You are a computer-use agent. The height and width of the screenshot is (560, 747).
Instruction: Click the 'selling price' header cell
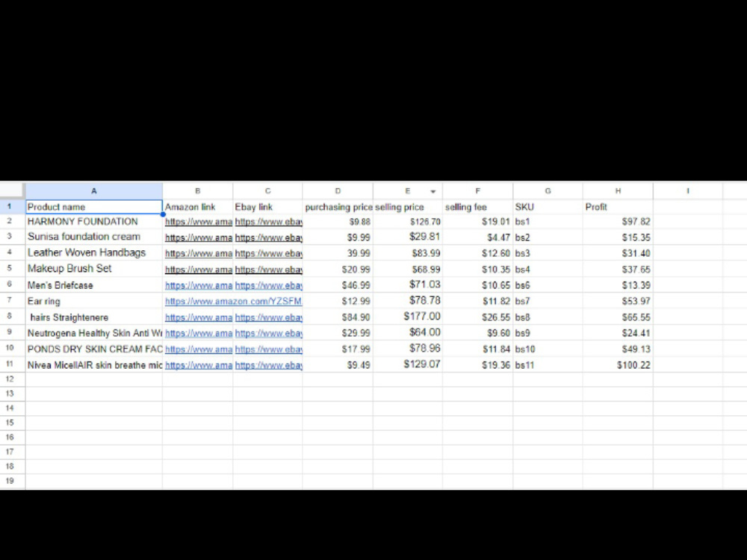[408, 207]
